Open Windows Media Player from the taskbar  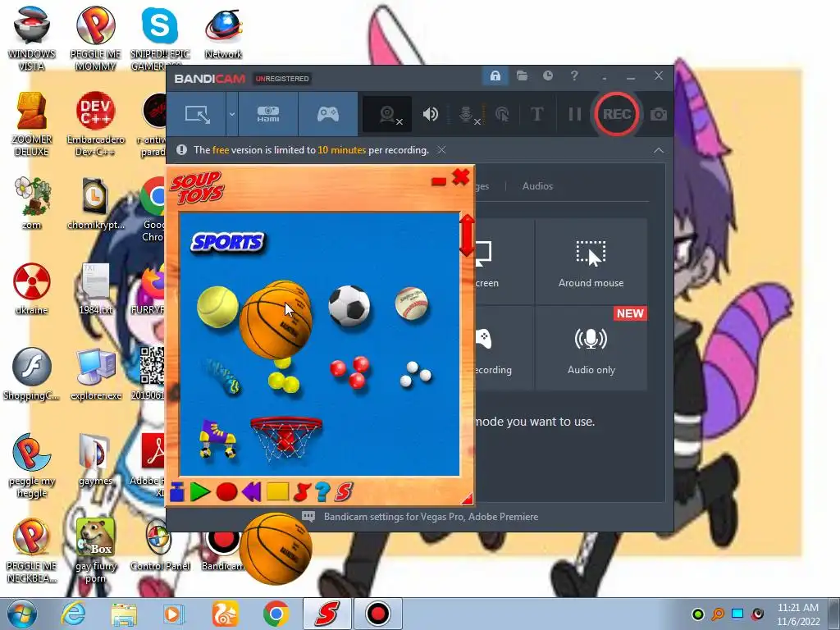point(174,614)
